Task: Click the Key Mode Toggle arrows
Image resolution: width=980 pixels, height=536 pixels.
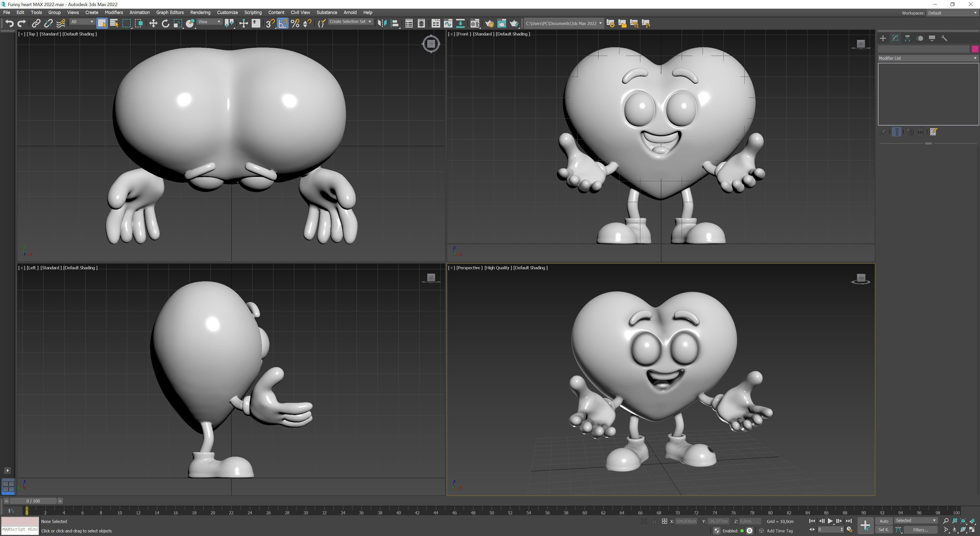Action: click(812, 530)
